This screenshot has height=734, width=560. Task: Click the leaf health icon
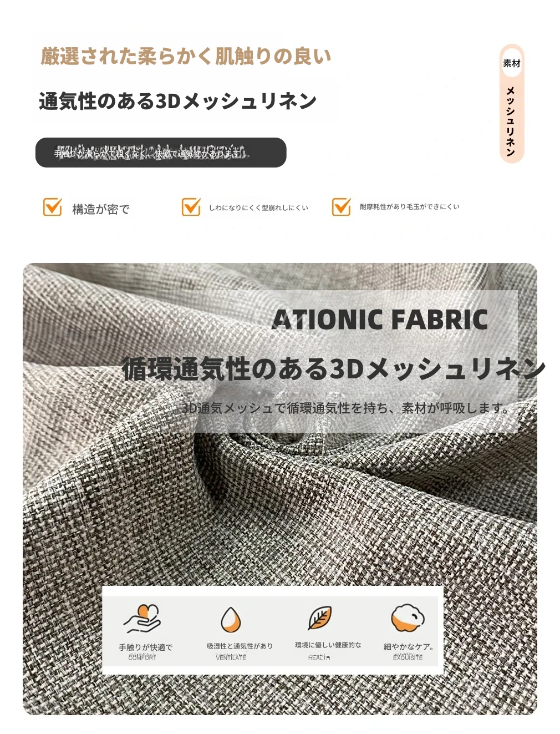pyautogui.click(x=320, y=618)
